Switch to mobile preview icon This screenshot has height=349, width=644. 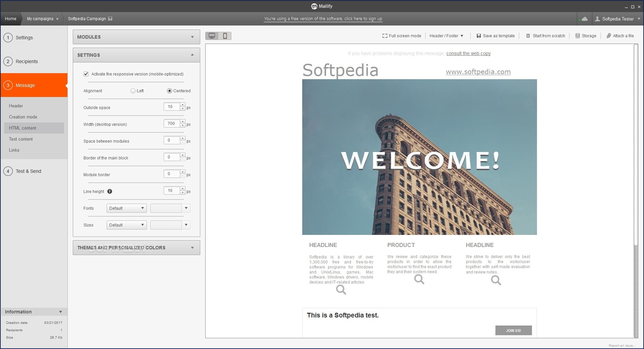click(225, 36)
